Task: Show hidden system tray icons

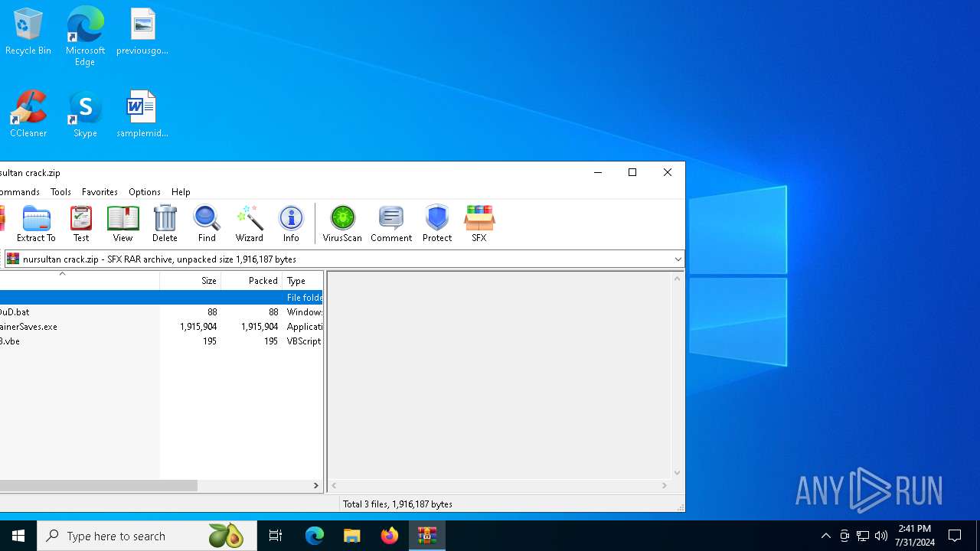Action: click(x=825, y=536)
